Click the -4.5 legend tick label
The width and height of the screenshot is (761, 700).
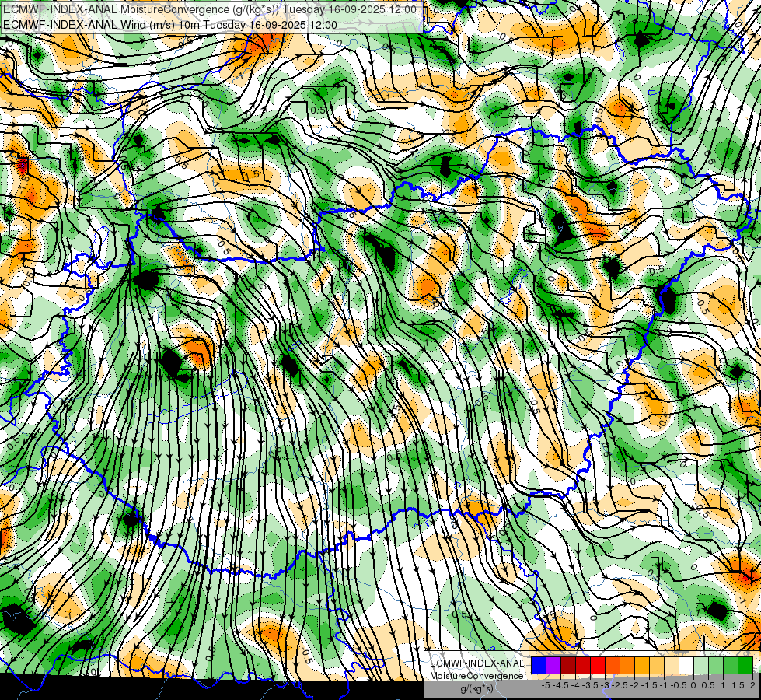coord(560,685)
